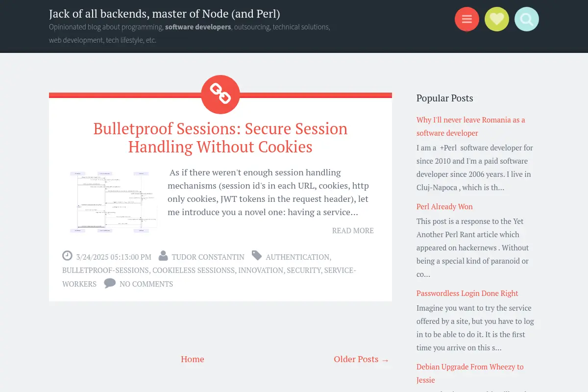Select the Cookieless Sessionss tag
Screen dimensions: 588x392
pos(194,270)
